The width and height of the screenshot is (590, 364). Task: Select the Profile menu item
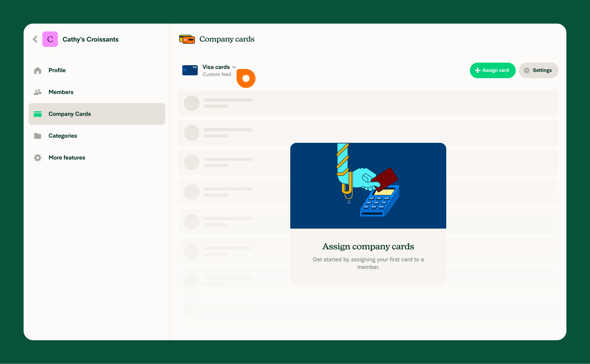tap(57, 70)
